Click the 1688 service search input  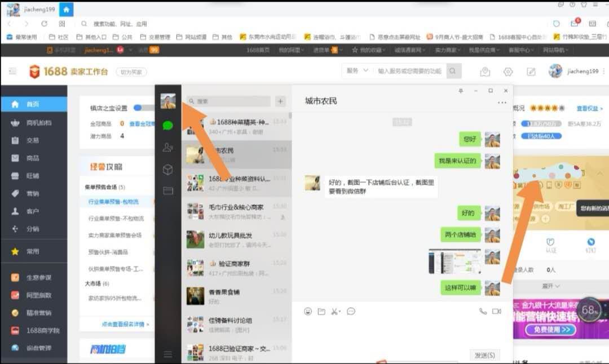[410, 71]
